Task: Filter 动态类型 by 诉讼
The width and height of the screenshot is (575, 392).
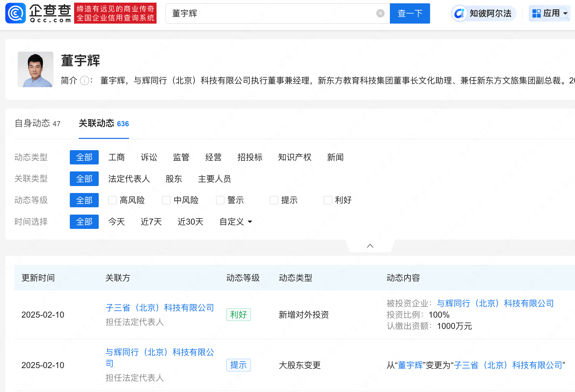Action: [149, 157]
